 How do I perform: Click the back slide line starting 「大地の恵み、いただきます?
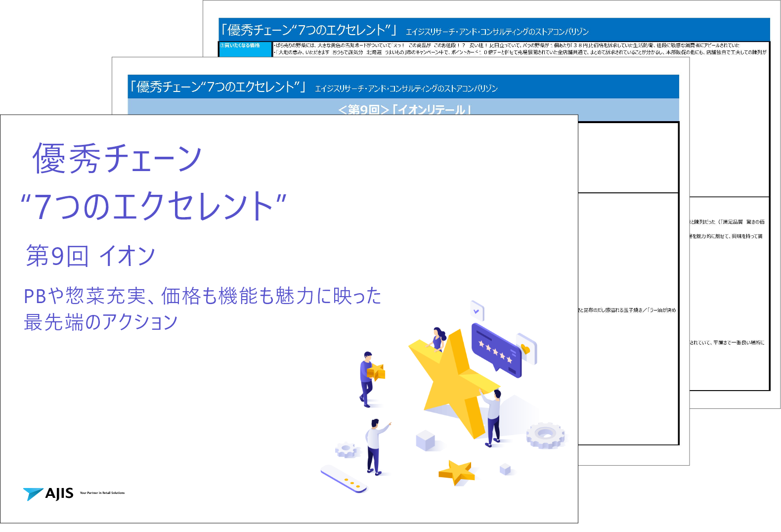pyautogui.click(x=520, y=52)
